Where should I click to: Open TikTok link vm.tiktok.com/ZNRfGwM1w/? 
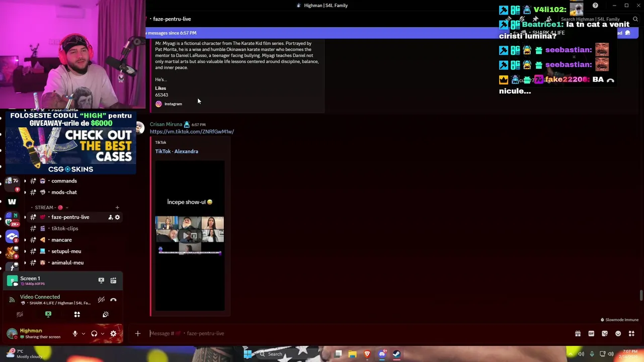tap(192, 132)
